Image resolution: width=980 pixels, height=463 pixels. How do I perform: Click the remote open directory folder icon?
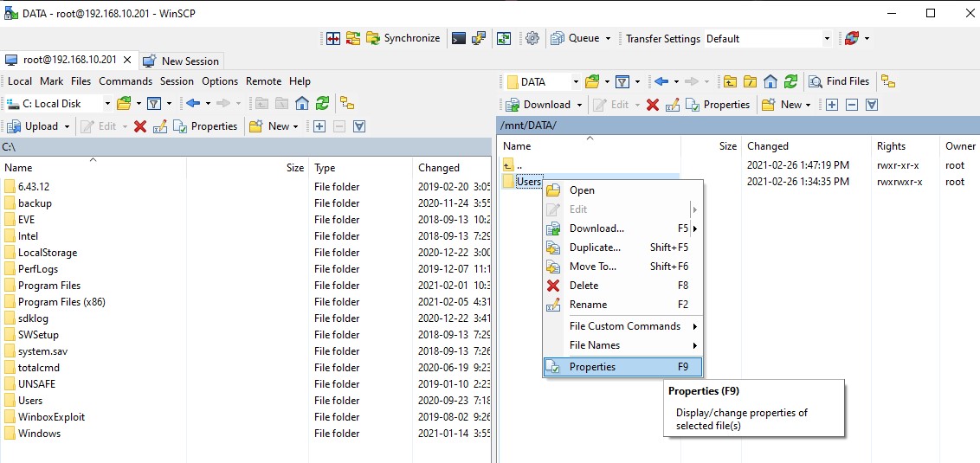point(592,82)
